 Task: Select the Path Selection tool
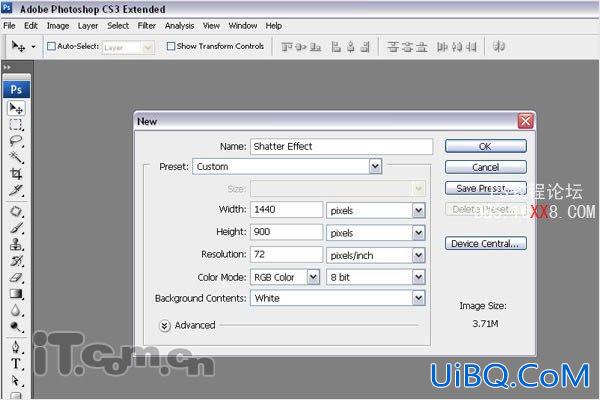click(x=16, y=380)
